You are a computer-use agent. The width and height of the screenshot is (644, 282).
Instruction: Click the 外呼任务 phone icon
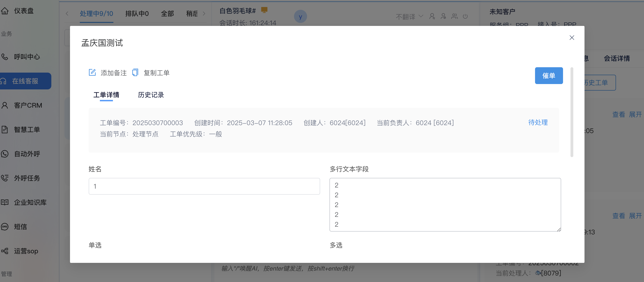tap(4, 178)
